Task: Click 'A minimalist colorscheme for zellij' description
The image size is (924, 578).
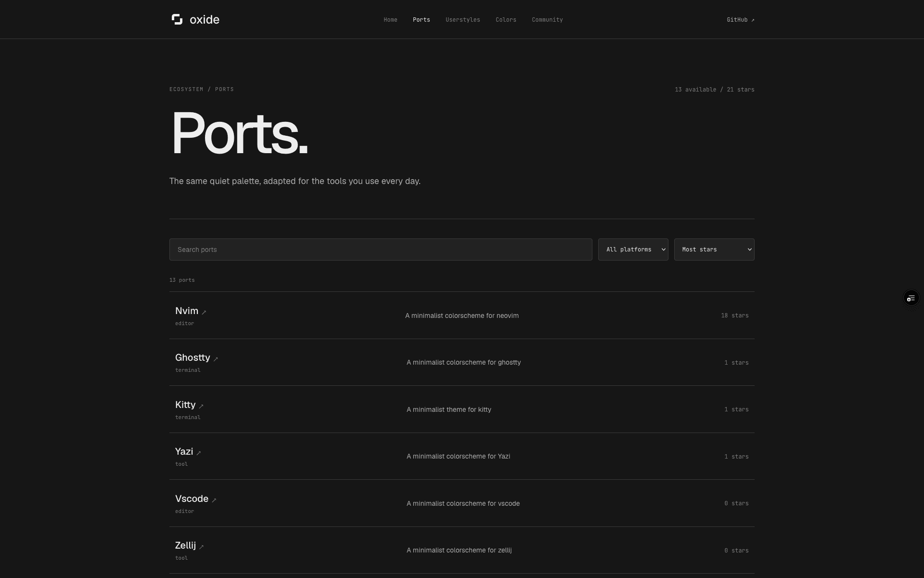Action: [x=459, y=550]
